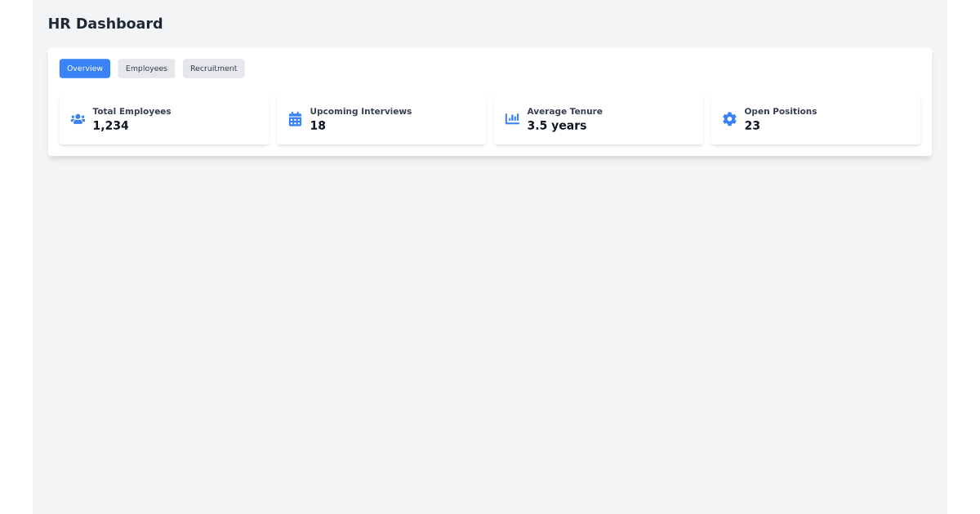Select the Average Tenure bar chart icon
Image resolution: width=980 pixels, height=514 pixels.
click(512, 118)
